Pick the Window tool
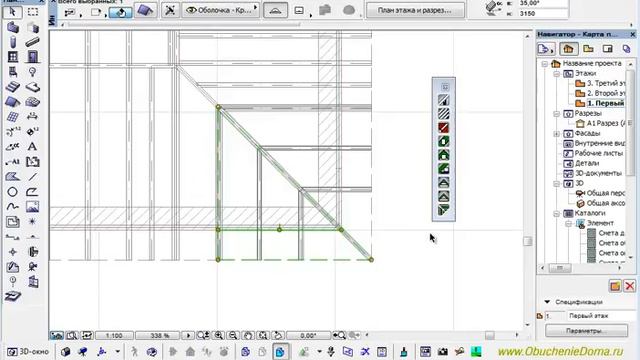The height and width of the screenshot is (360, 640). (x=12, y=57)
